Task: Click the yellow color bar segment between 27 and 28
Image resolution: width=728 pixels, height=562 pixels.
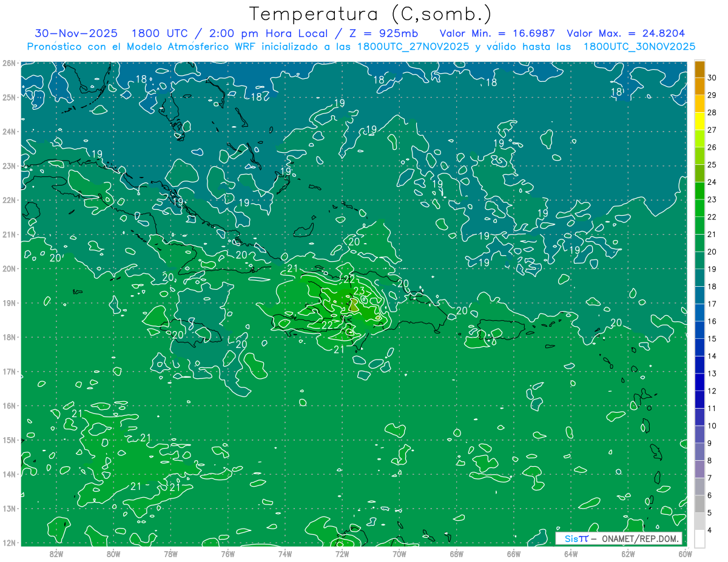Action: click(x=699, y=121)
